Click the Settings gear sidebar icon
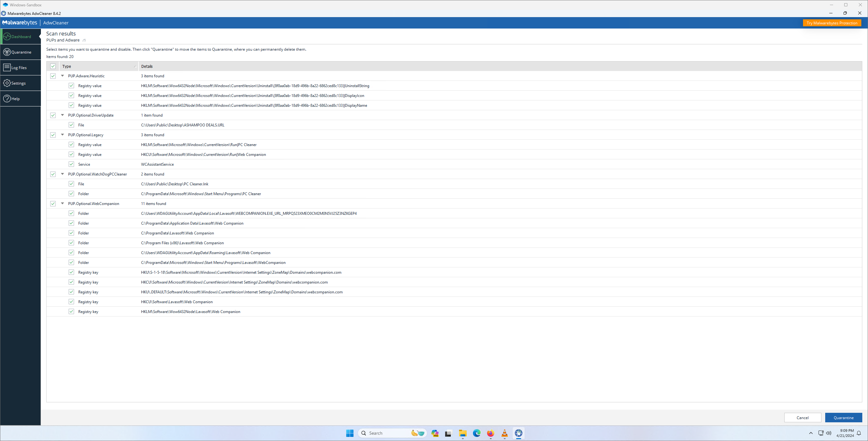The image size is (868, 441). (x=7, y=83)
